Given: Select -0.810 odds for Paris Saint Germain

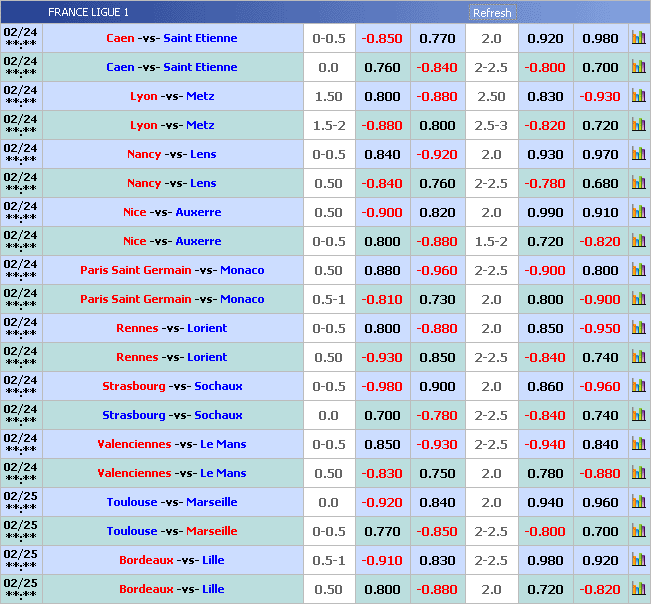Looking at the screenshot, I should pos(382,300).
